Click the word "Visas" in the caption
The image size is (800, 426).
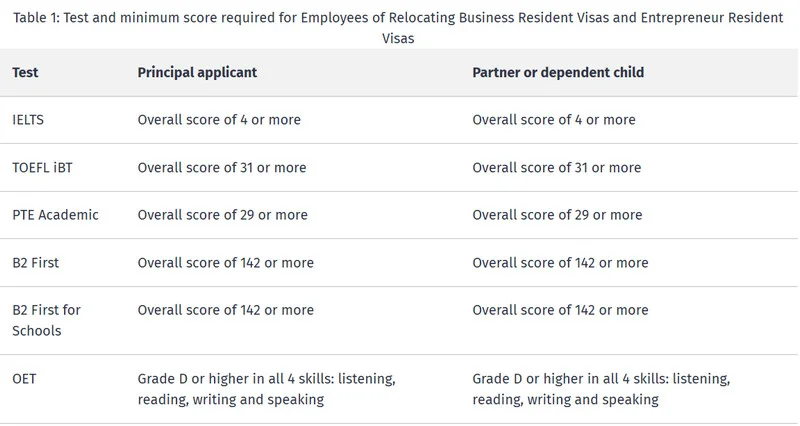tap(399, 38)
